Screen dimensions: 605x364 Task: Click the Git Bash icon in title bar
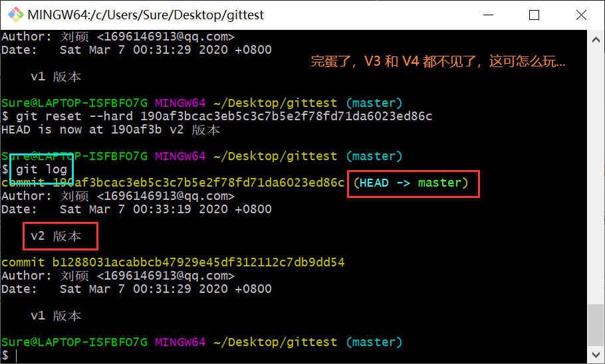tap(16, 15)
